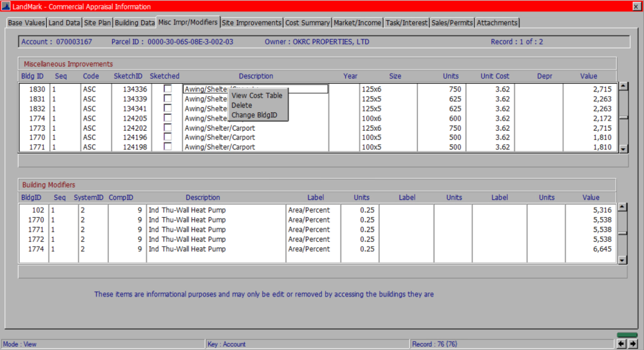The image size is (644, 350).
Task: Toggle Sketched checkbox for Bldg ID 1831
Action: pos(167,98)
